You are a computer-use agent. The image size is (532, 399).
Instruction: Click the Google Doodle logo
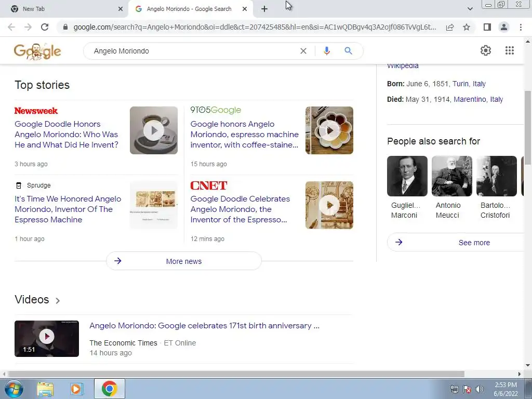pyautogui.click(x=37, y=51)
